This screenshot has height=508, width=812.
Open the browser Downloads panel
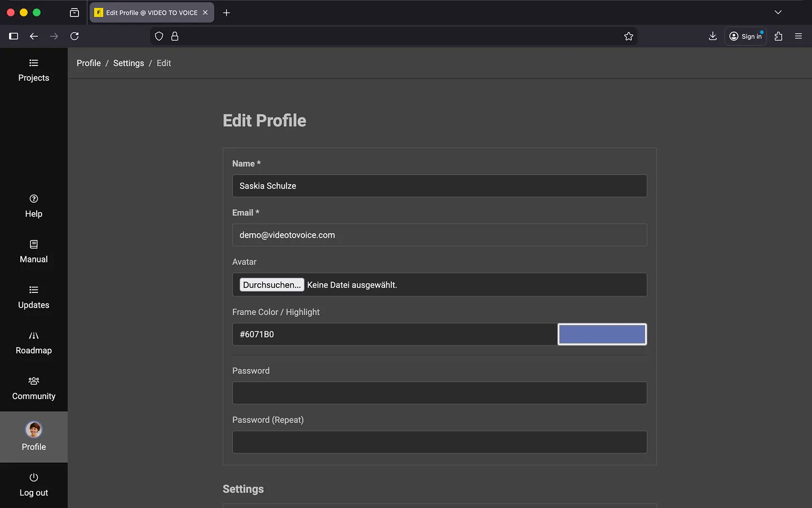coord(713,36)
